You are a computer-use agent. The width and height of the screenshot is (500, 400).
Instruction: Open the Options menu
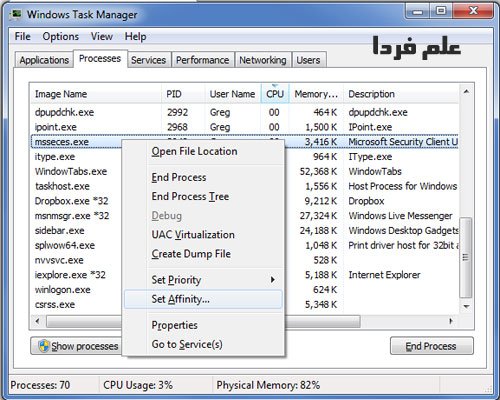pyautogui.click(x=61, y=36)
